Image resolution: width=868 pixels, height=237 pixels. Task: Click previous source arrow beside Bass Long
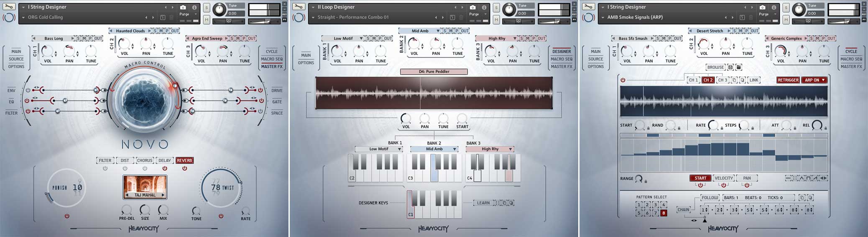(x=34, y=38)
